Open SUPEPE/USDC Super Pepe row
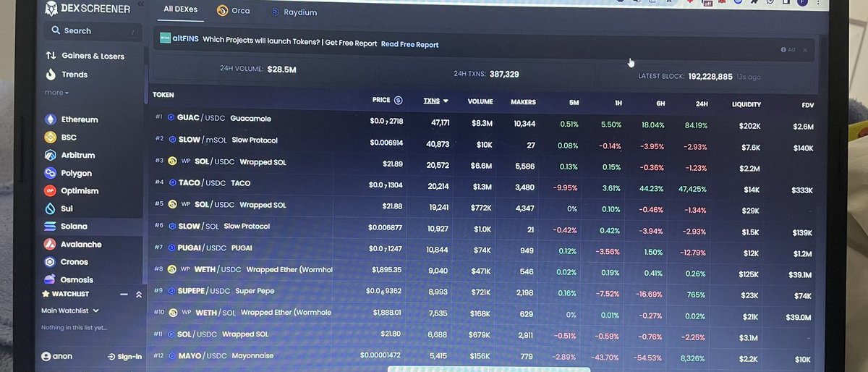868x372 pixels. 483,293
